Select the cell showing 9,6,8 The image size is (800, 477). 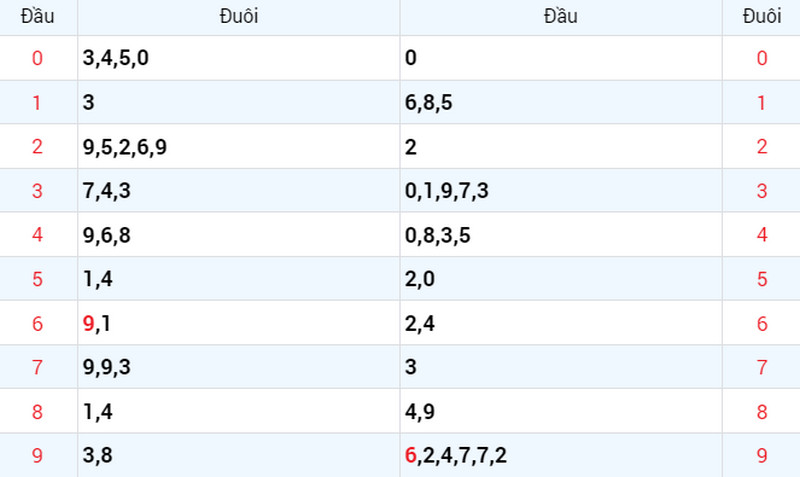coord(239,235)
